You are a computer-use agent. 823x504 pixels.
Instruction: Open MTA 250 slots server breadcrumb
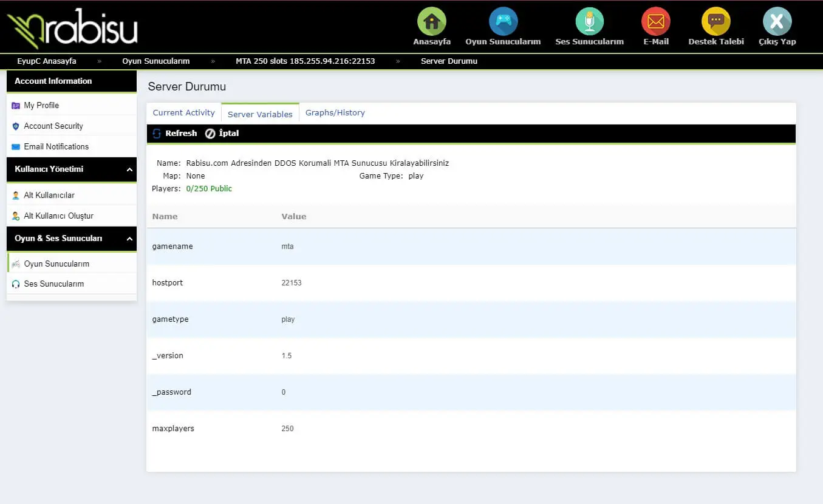306,61
